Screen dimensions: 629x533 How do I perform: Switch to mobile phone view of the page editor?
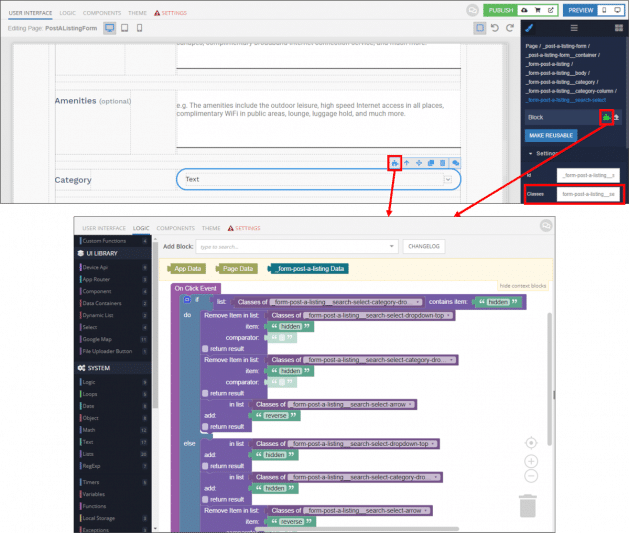coord(139,28)
